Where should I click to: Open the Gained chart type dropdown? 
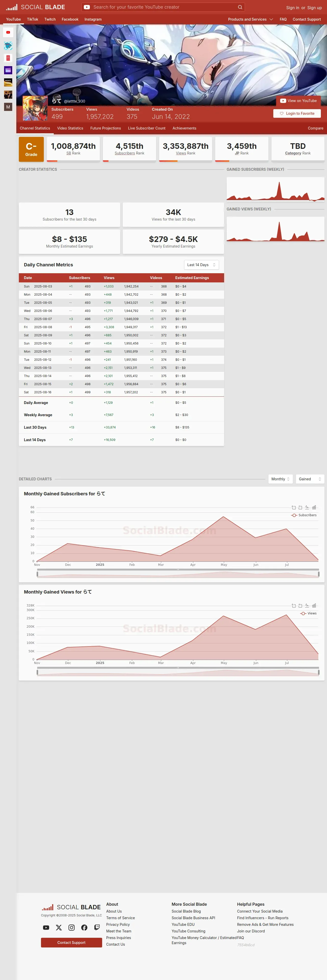click(x=310, y=479)
